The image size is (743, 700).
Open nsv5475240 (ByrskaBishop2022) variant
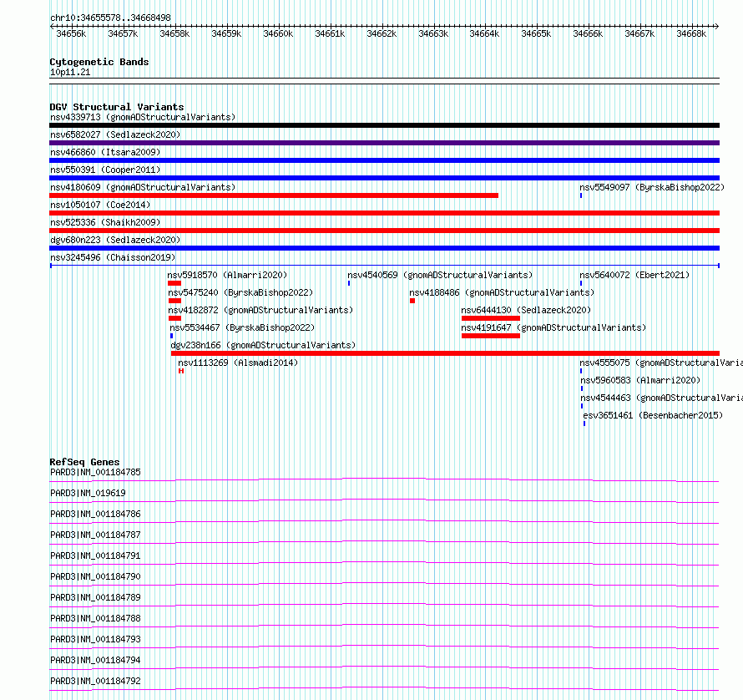240,292
